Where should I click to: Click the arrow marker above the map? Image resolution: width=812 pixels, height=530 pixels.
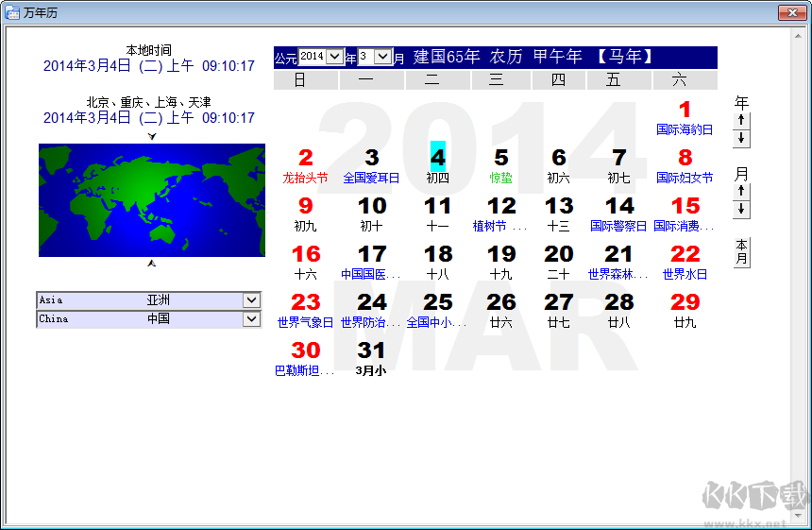[152, 136]
